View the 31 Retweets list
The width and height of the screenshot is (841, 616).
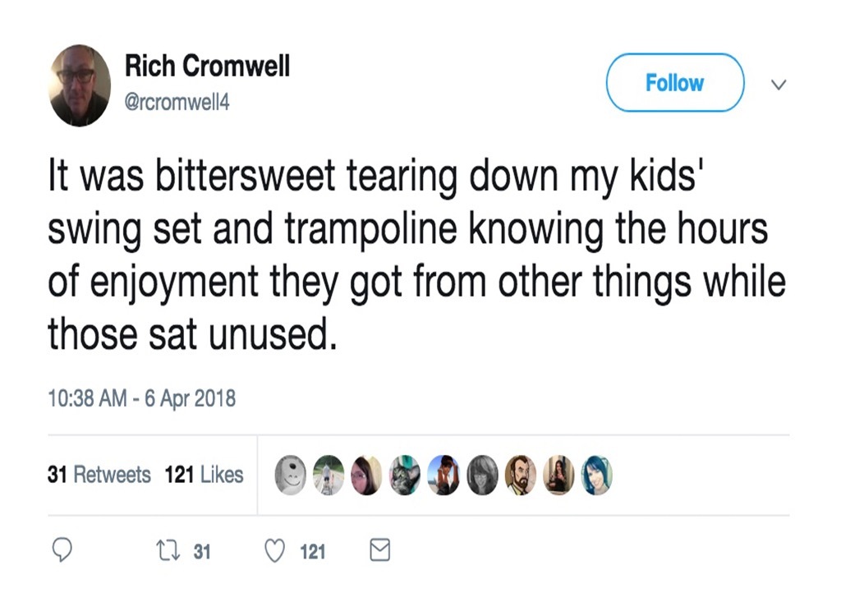tap(99, 475)
